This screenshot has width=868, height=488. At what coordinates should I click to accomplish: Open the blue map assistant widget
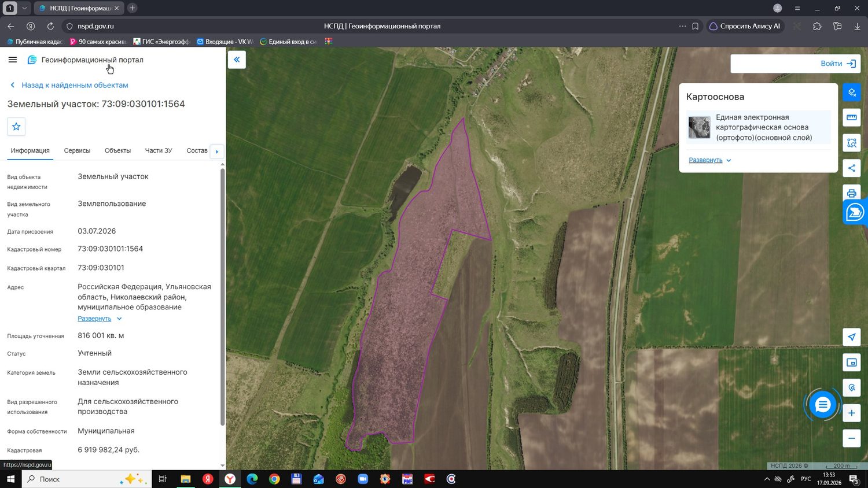click(855, 212)
